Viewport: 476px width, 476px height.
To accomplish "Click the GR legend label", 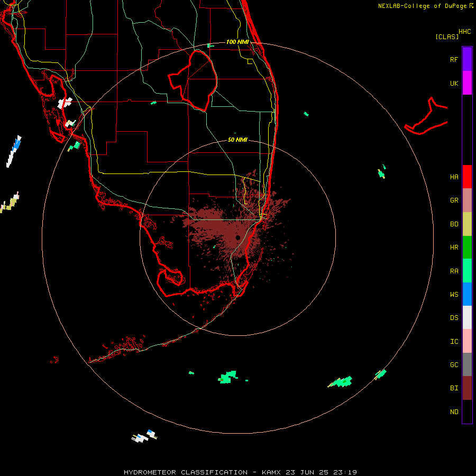I will pyautogui.click(x=454, y=200).
